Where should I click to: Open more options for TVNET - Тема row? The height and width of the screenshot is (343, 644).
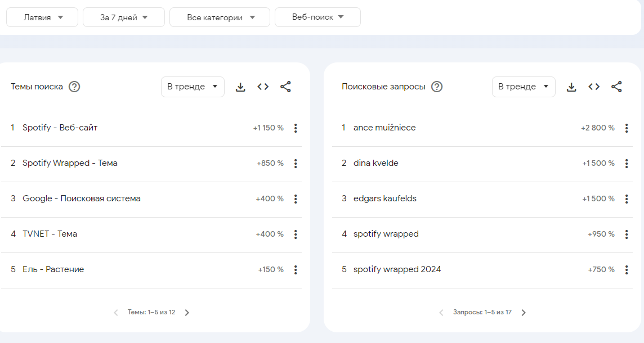(x=296, y=234)
